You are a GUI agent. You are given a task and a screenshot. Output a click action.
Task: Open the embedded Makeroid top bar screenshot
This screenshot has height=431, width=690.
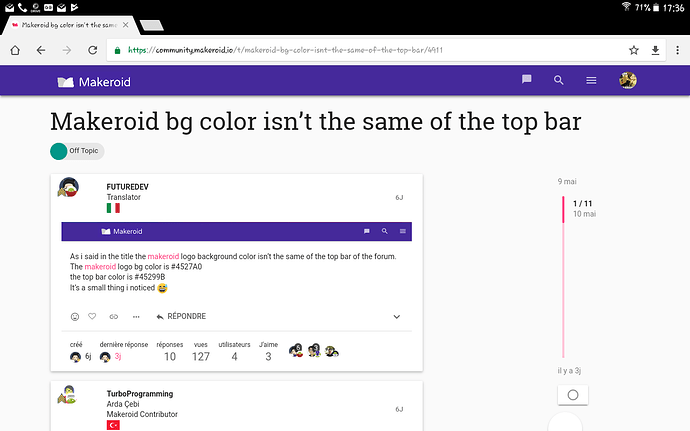[x=237, y=232]
